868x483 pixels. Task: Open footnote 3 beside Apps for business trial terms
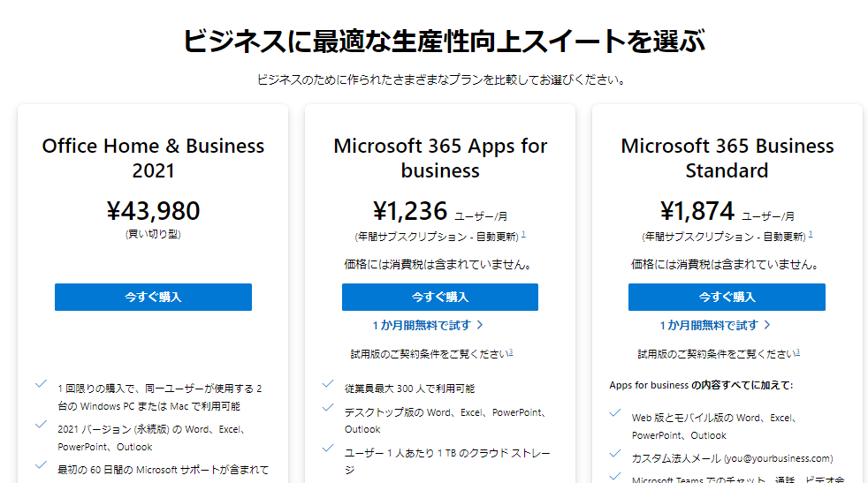click(511, 352)
